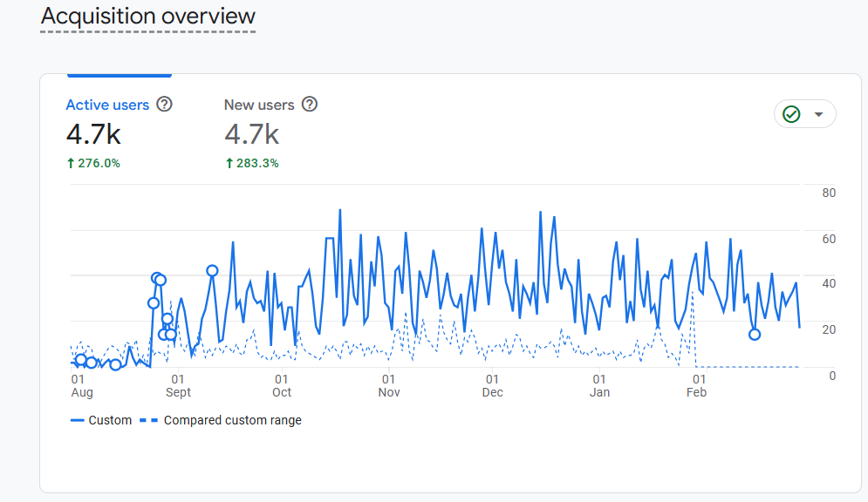The height and width of the screenshot is (502, 868).
Task: Expand the dropdown arrow beside green checkmark
Action: pos(818,114)
